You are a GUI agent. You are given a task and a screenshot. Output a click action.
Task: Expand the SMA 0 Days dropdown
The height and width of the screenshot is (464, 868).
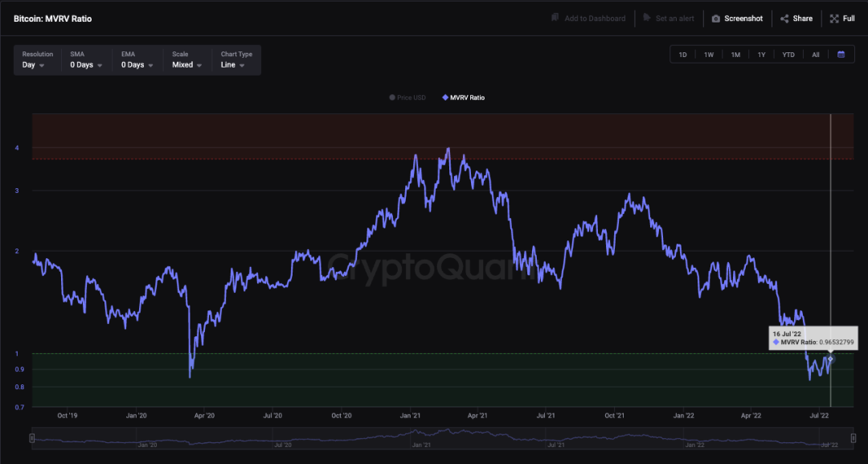[86, 65]
